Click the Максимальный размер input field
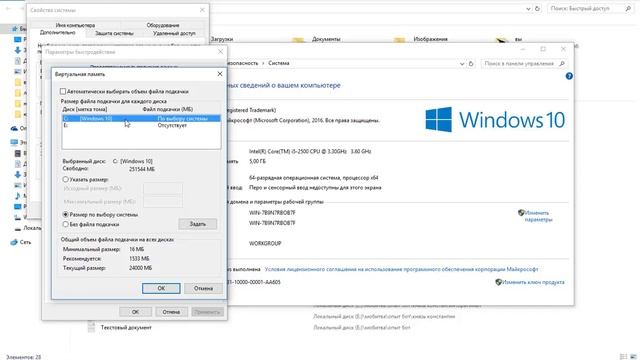 (163, 201)
